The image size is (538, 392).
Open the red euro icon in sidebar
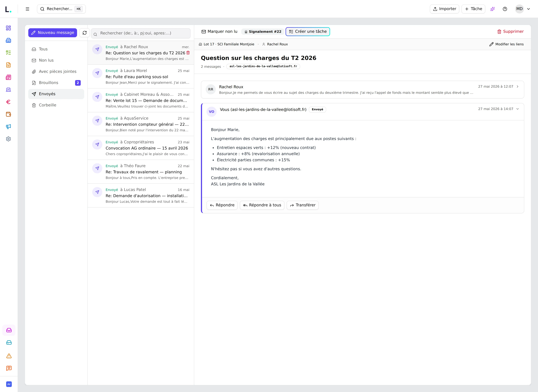click(x=9, y=102)
